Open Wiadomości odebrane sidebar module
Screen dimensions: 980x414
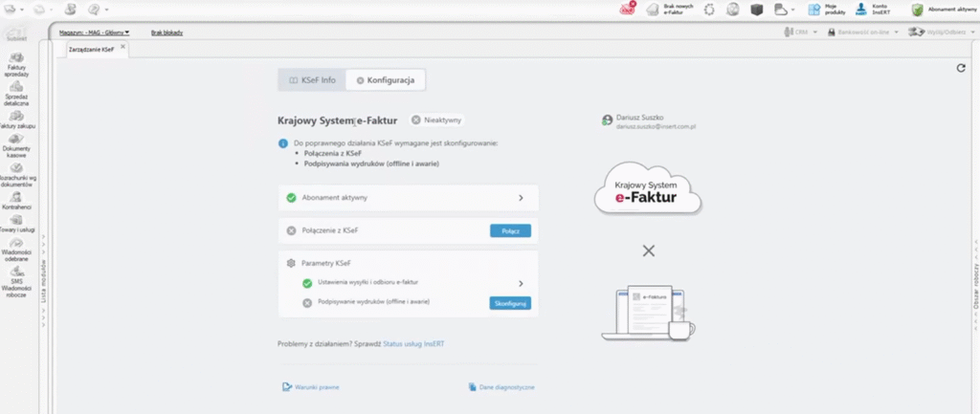(x=16, y=252)
